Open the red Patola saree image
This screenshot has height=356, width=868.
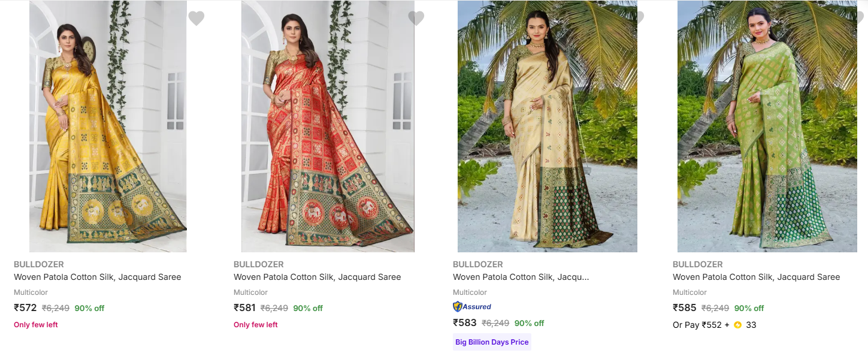(328, 126)
